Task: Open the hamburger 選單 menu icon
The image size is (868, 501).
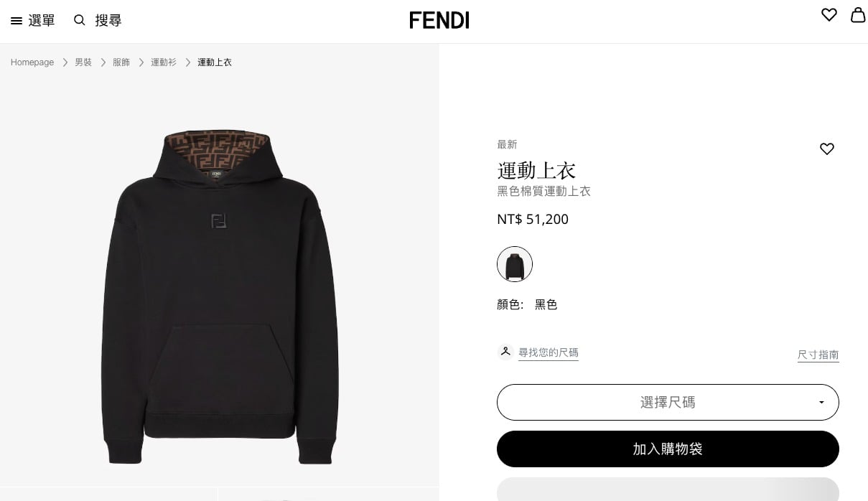Action: click(x=17, y=21)
